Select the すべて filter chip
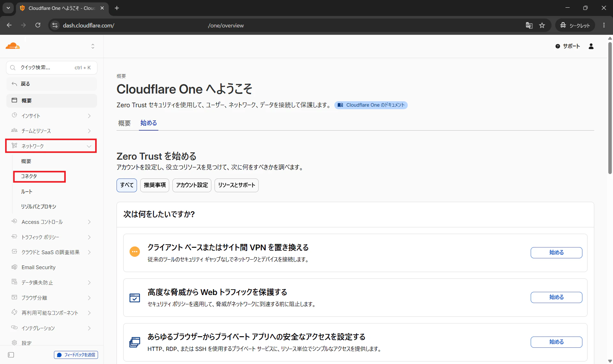 tap(127, 185)
